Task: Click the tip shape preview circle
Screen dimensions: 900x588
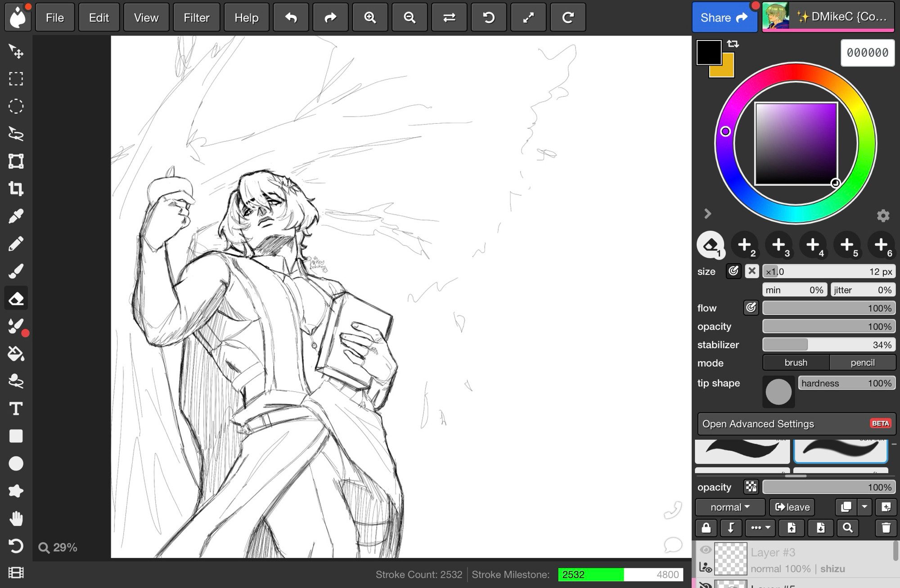Action: pos(778,392)
